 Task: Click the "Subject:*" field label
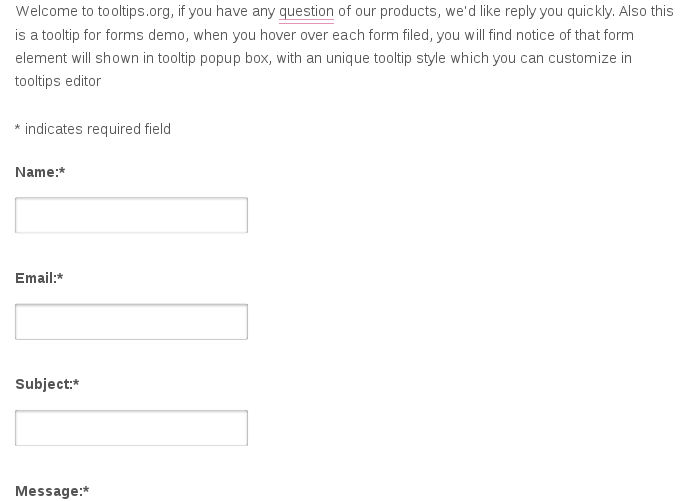[47, 384]
